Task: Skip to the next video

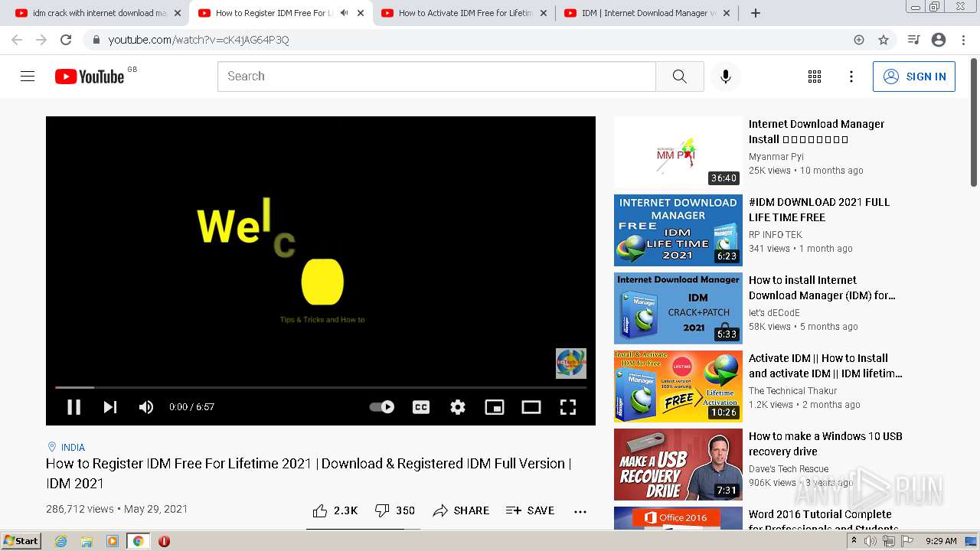Action: pos(110,407)
